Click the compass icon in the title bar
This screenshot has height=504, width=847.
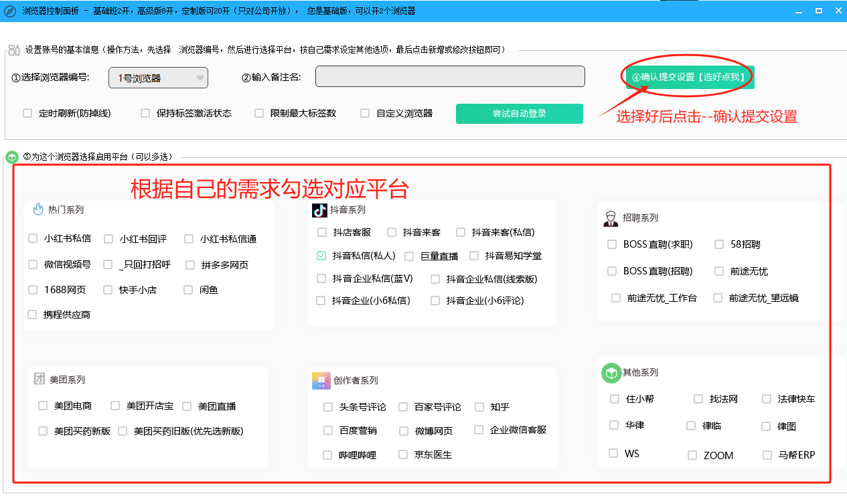[10, 11]
